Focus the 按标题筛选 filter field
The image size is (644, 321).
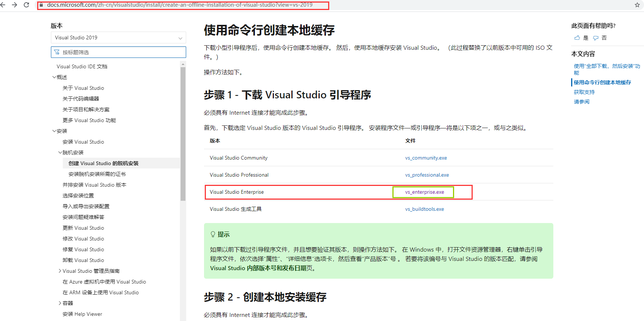click(118, 52)
